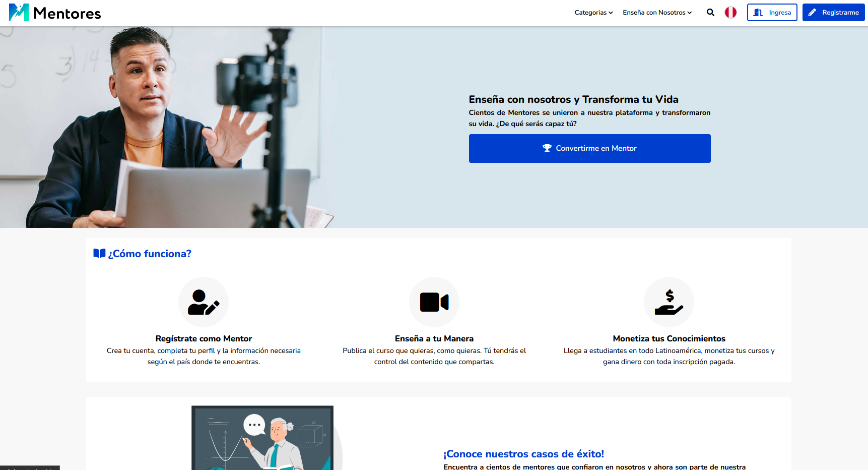Click the Mentores brand name text
Viewport: 868px width, 470px height.
67,14
